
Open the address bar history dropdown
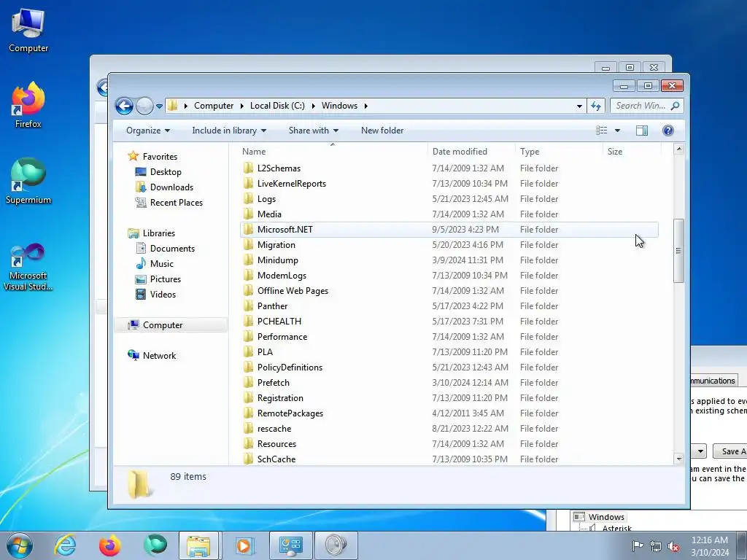pos(579,106)
